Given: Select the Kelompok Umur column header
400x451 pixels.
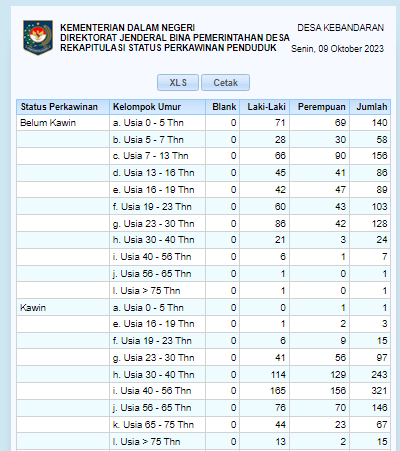Looking at the screenshot, I should (157, 107).
